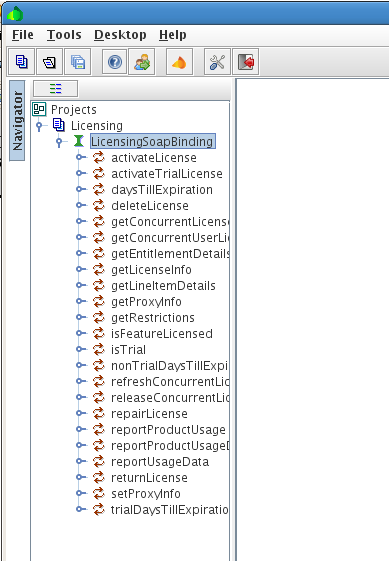Select the getRestrictions label
This screenshot has width=389, height=561.
[x=153, y=317]
